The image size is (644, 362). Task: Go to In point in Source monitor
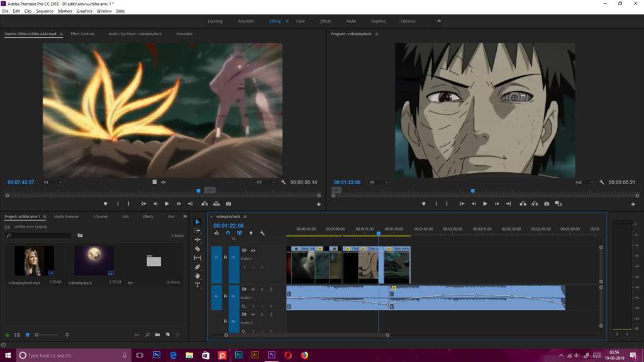click(144, 204)
